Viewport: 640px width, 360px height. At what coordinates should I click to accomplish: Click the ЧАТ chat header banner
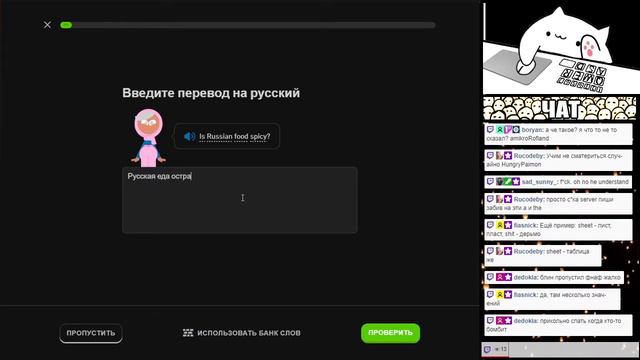point(560,108)
